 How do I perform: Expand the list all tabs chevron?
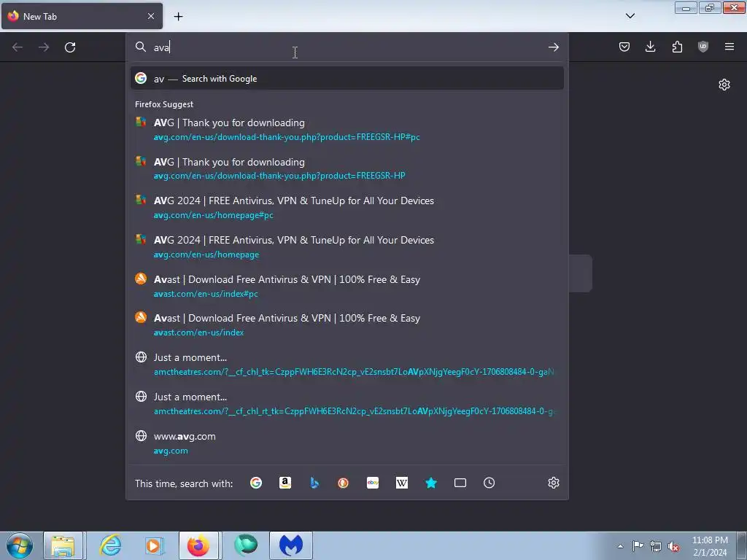pyautogui.click(x=630, y=16)
